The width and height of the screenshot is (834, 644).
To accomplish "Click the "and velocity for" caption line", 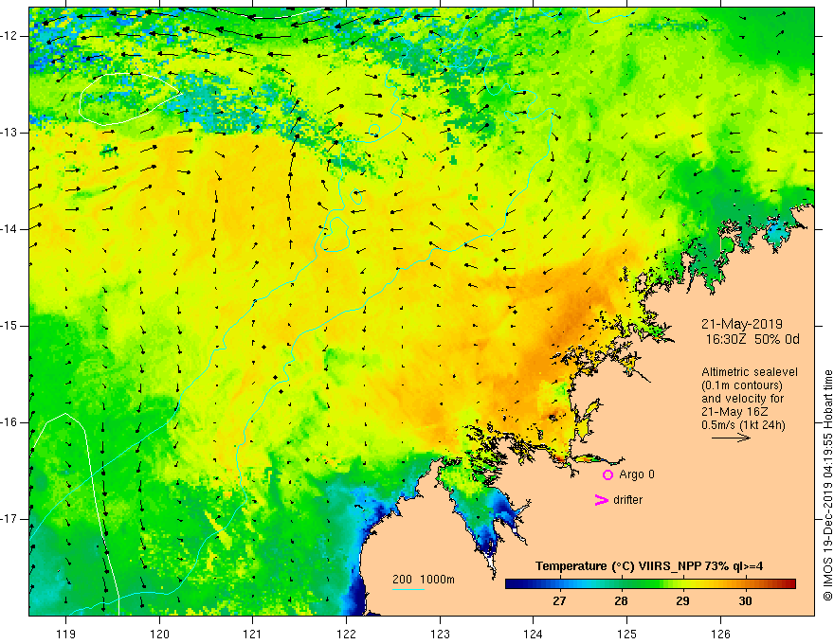I will [x=742, y=399].
